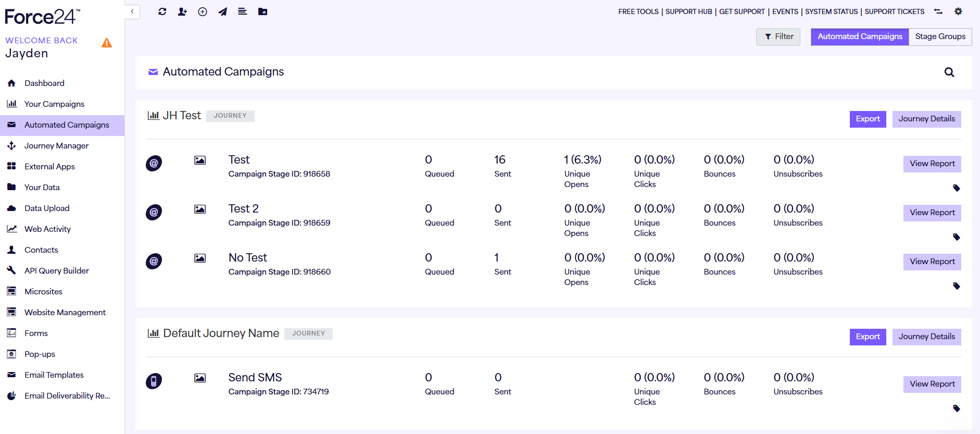Click the Force24 logo
980x434 pixels.
click(43, 17)
